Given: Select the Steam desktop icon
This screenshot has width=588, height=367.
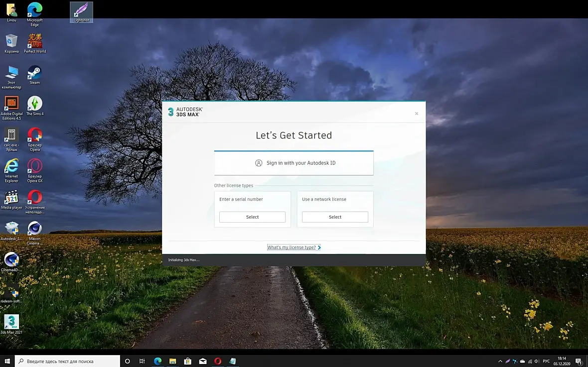Looking at the screenshot, I should click(x=34, y=75).
